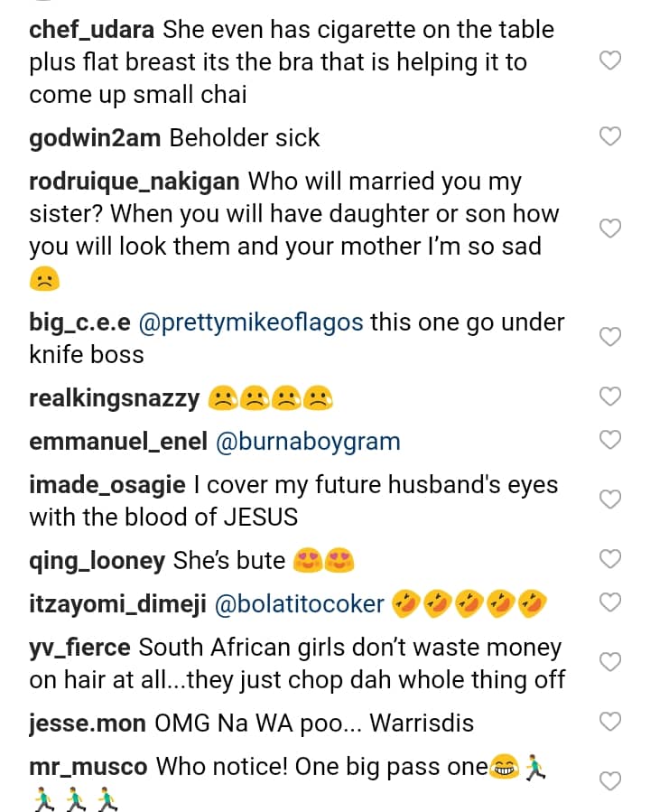Image resolution: width=650 pixels, height=812 pixels.
Task: Like itzayomi_dimeji's comment
Action: click(611, 602)
